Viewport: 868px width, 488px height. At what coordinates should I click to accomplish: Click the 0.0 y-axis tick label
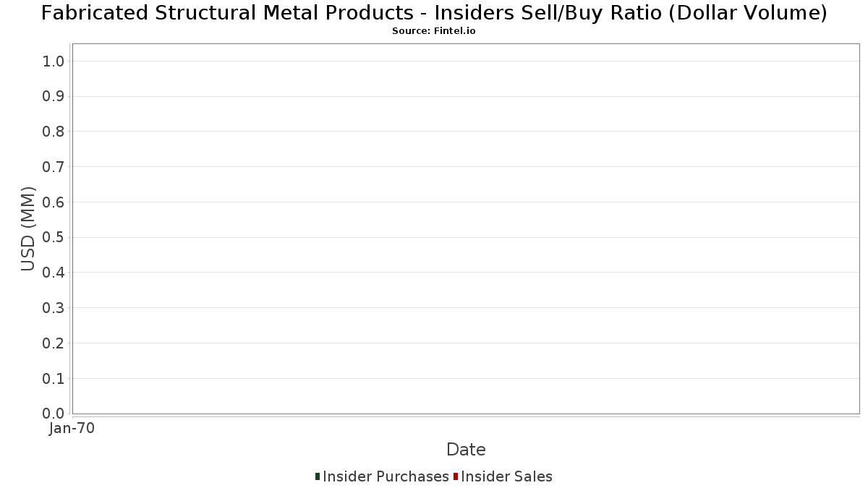point(54,414)
